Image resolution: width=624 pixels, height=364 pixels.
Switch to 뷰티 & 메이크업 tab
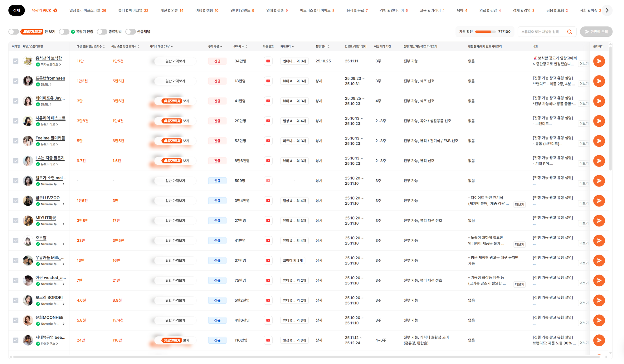point(133,11)
